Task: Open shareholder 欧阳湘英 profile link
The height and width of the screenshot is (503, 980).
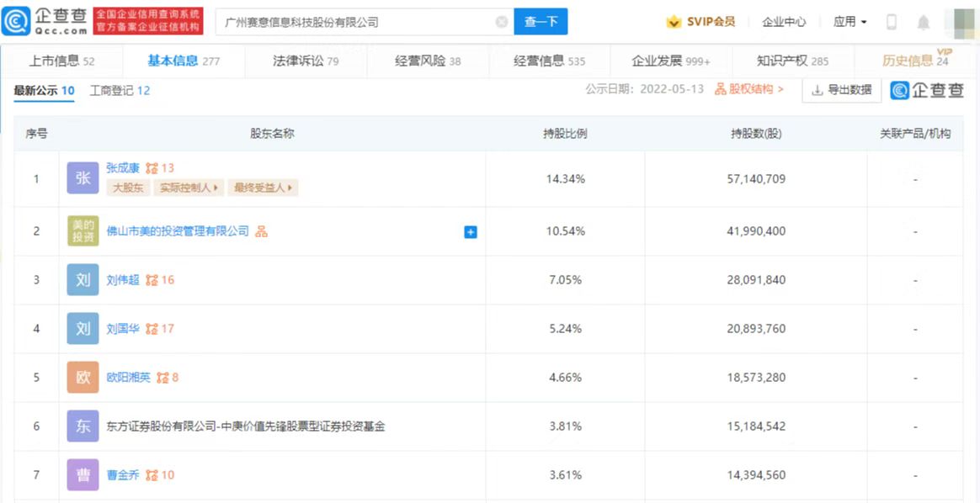Action: coord(129,378)
